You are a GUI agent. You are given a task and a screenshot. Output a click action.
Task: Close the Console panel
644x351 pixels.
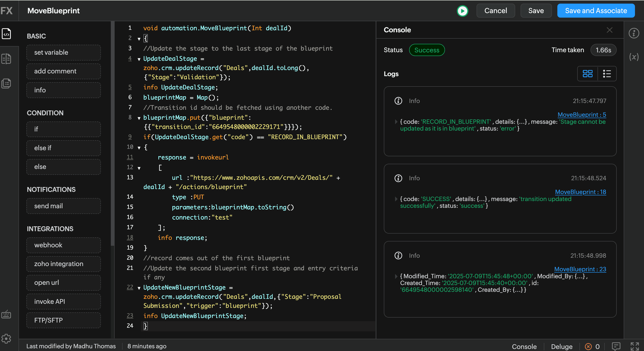click(609, 30)
